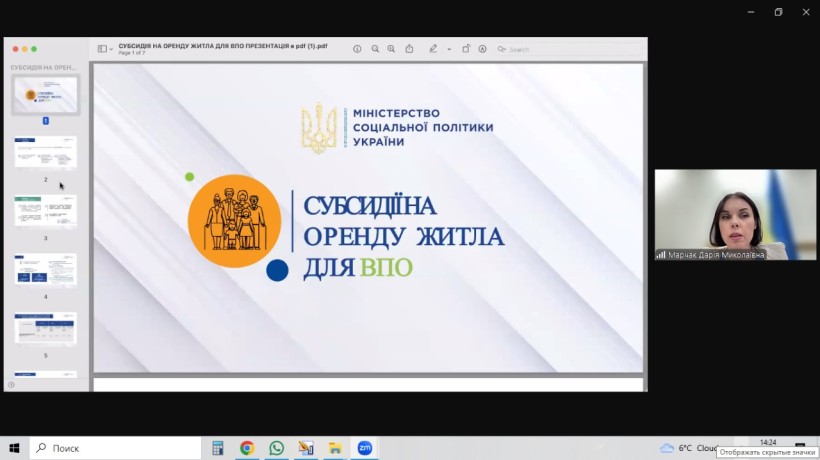Open page 5 thumbnail in sidebar
This screenshot has width=820, height=460.
[x=45, y=328]
